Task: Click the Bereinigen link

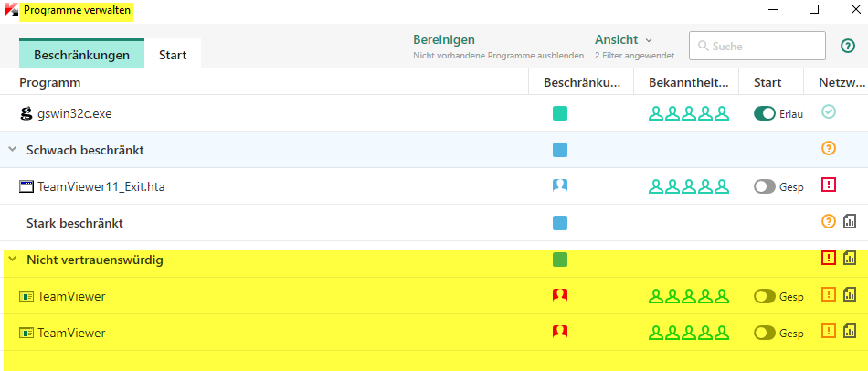Action: [x=444, y=39]
